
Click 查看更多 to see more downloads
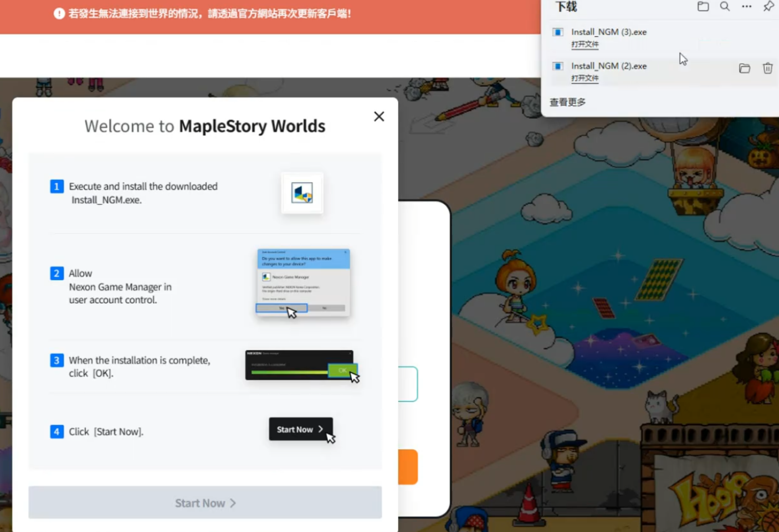[x=568, y=102]
